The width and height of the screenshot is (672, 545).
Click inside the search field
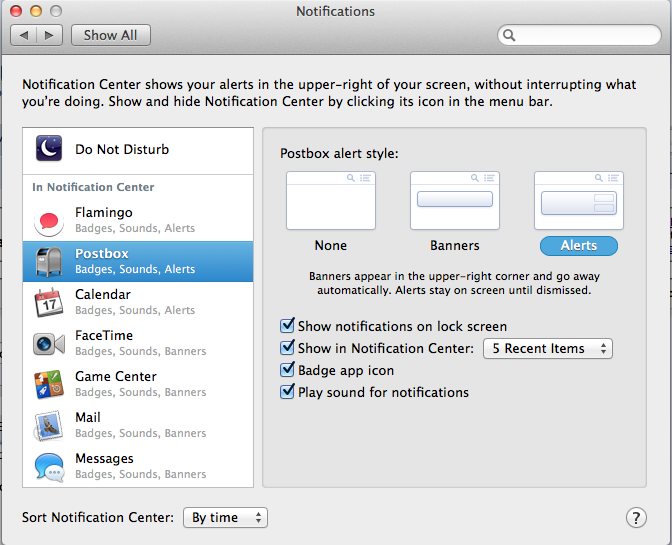pos(579,35)
